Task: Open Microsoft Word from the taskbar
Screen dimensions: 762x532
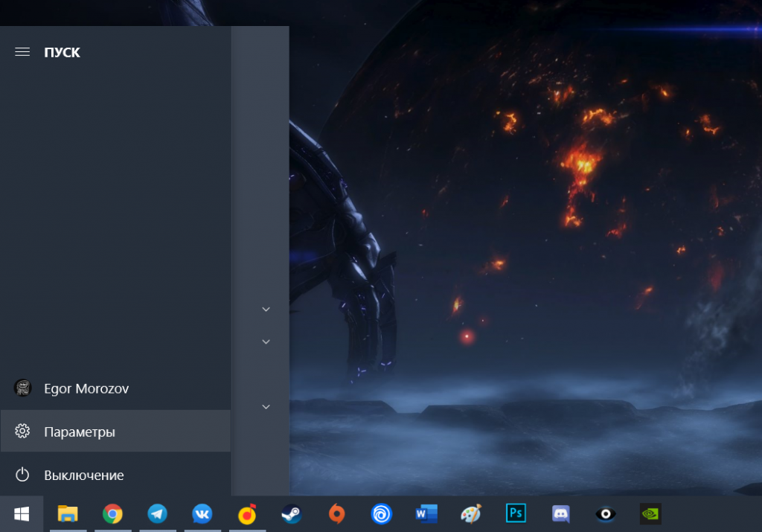Action: pos(426,513)
